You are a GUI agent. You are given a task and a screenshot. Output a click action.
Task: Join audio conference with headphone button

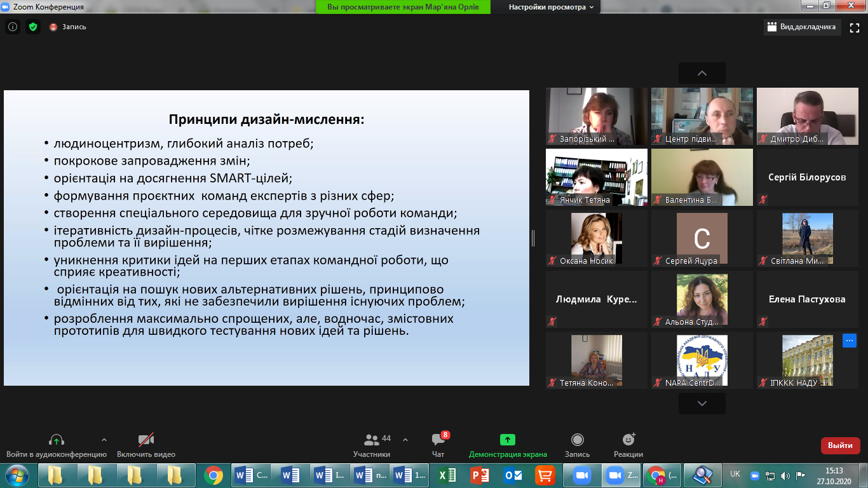[57, 445]
